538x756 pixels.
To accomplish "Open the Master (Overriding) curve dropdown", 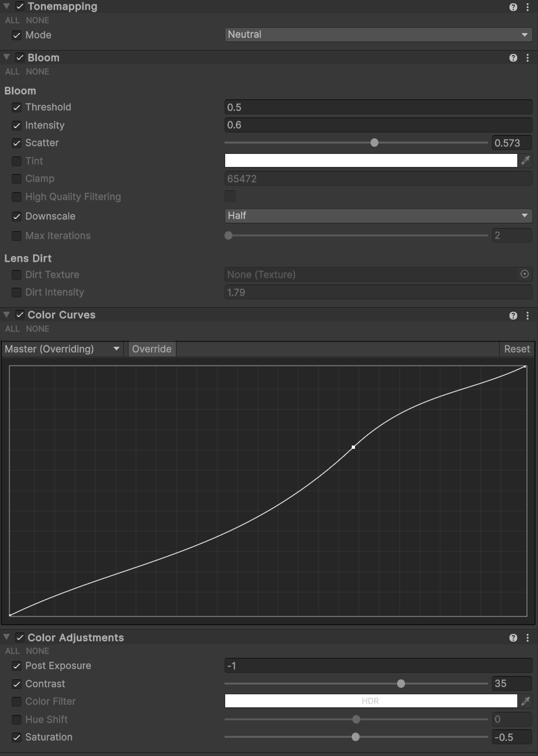I will tap(62, 349).
